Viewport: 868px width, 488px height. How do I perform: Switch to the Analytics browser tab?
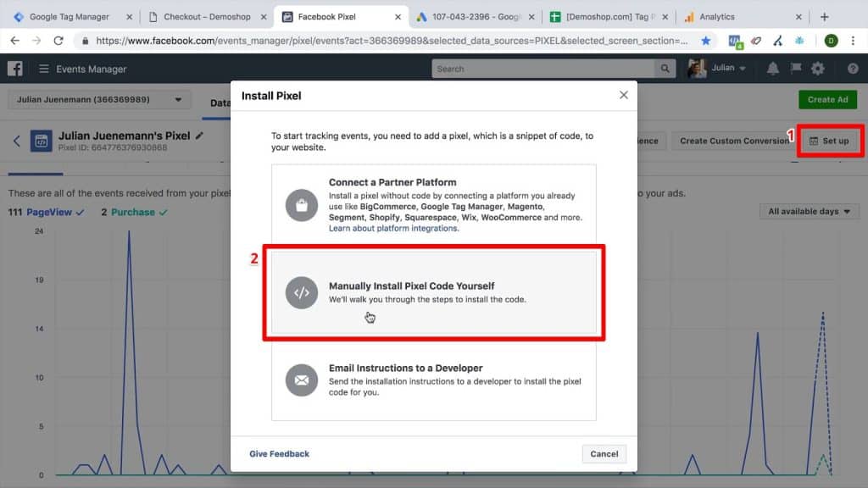click(x=742, y=17)
